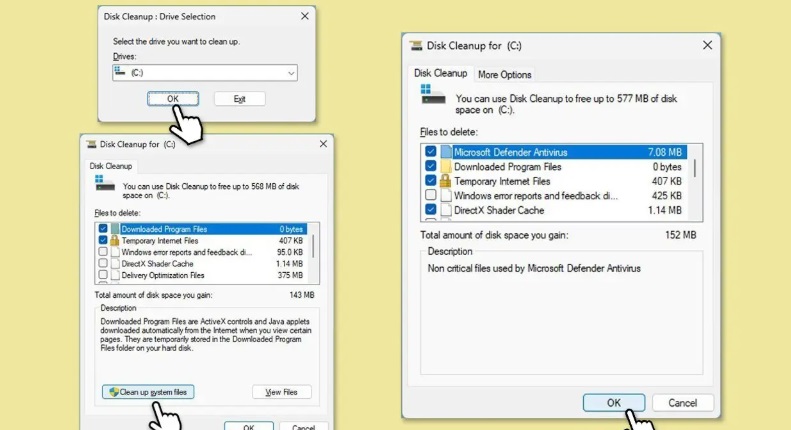Click Disk Cleanup tab in 568 MB window
The width and height of the screenshot is (791, 430).
click(x=110, y=166)
